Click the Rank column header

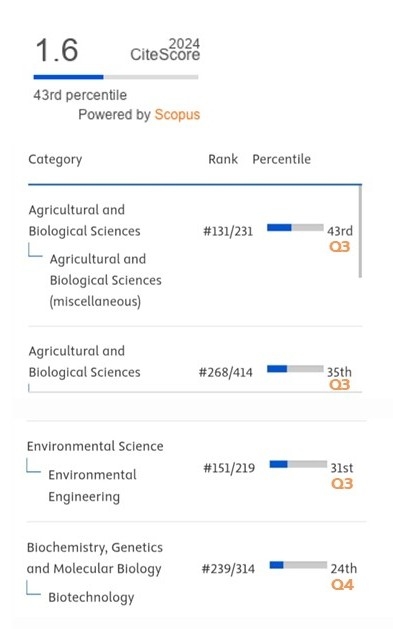point(223,159)
